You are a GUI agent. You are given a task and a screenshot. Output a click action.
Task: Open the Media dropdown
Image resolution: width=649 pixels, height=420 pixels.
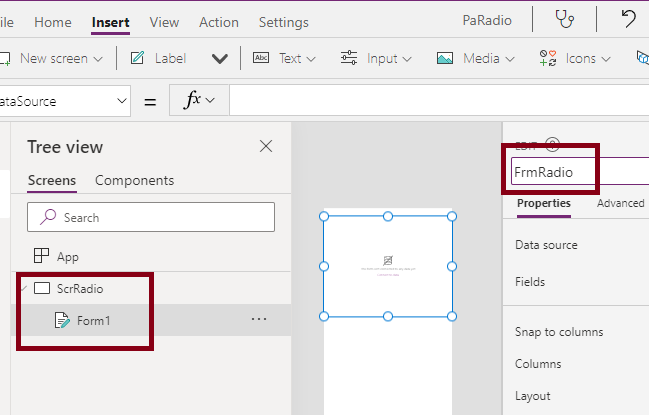475,58
